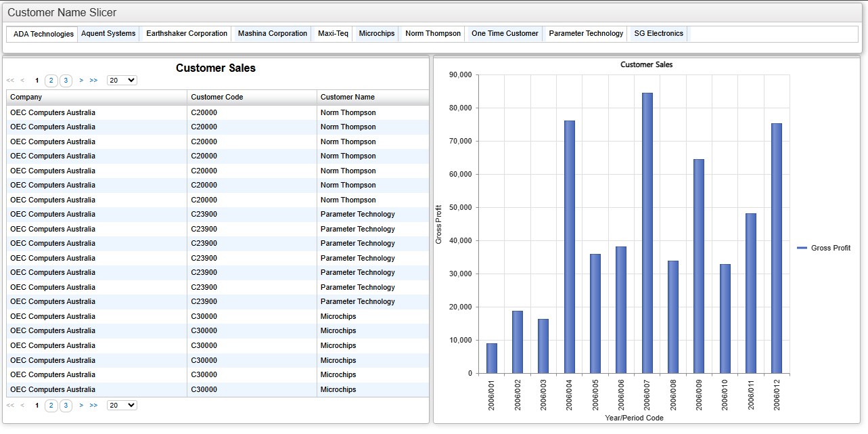Open page 2 in top pager
This screenshot has height=434, width=868.
(51, 81)
